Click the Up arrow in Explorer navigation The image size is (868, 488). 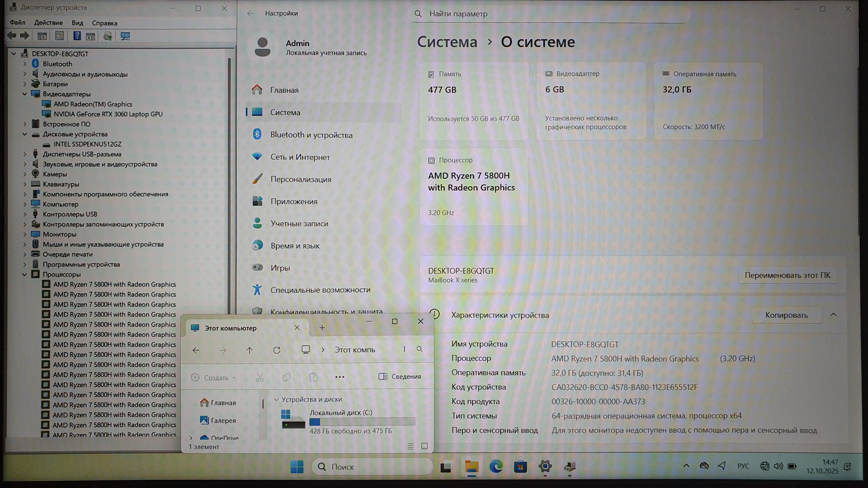coord(249,350)
